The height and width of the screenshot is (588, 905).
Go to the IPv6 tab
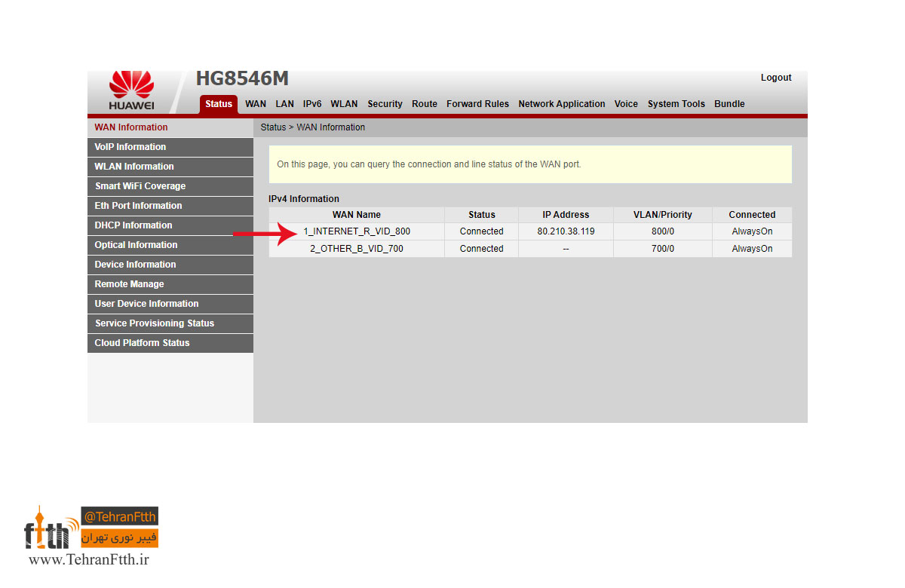point(312,104)
